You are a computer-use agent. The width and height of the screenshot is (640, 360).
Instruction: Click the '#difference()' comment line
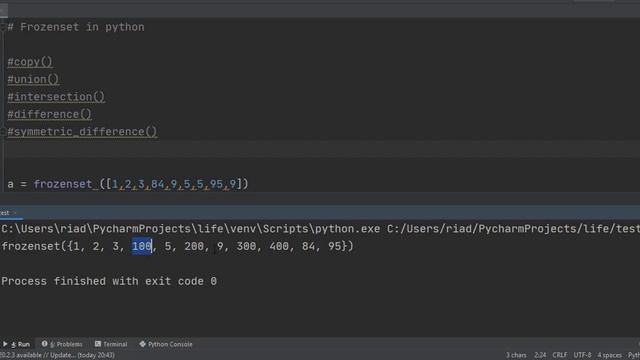[50, 114]
